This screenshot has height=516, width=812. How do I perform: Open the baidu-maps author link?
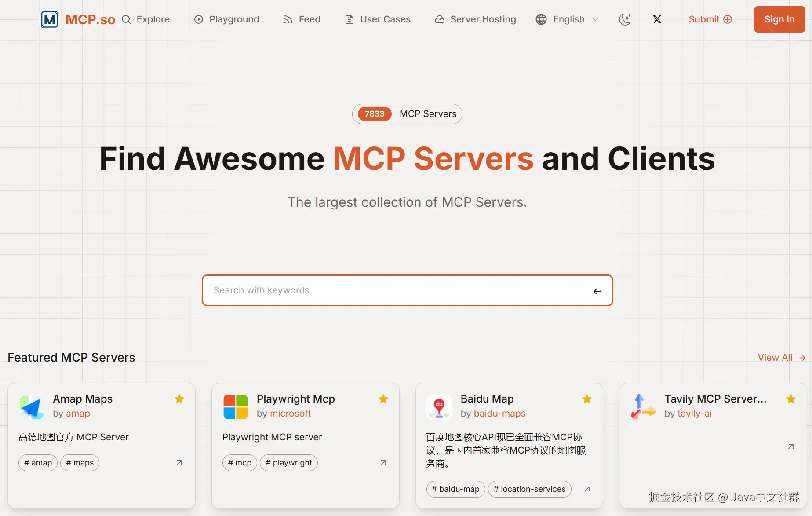tap(499, 414)
